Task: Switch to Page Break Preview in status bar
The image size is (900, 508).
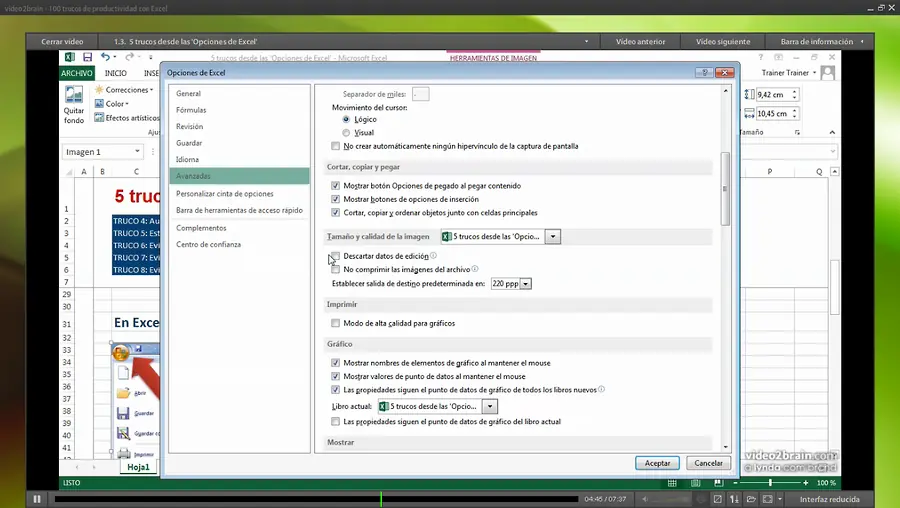Action: pyautogui.click(x=718, y=483)
